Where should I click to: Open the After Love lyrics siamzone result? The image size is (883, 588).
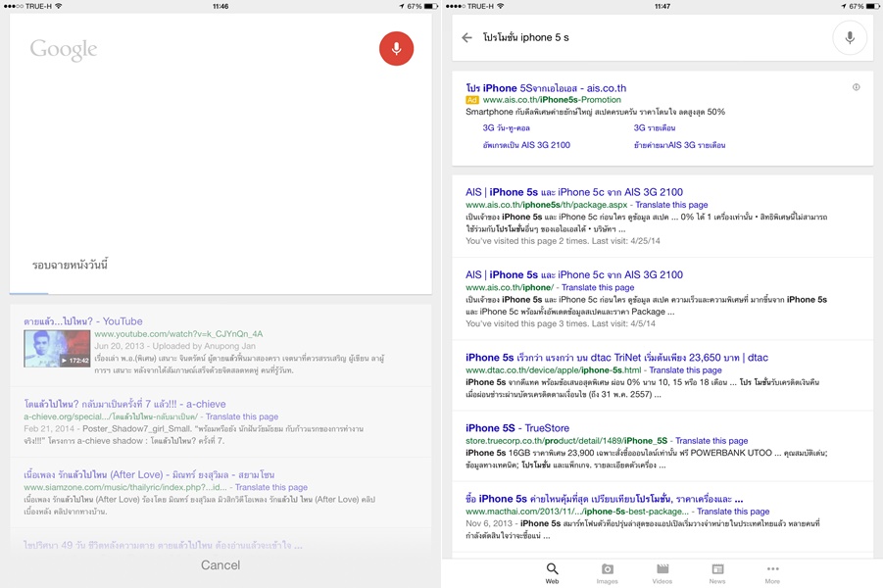coord(149,474)
